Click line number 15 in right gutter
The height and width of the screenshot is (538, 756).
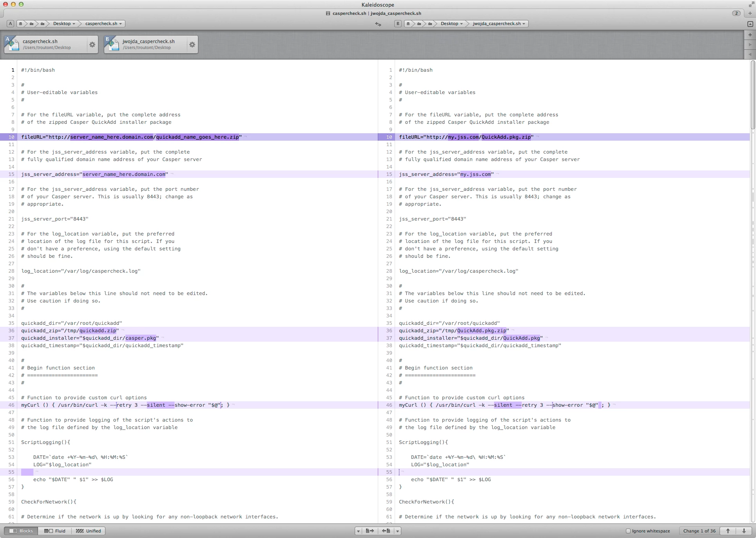pyautogui.click(x=389, y=174)
